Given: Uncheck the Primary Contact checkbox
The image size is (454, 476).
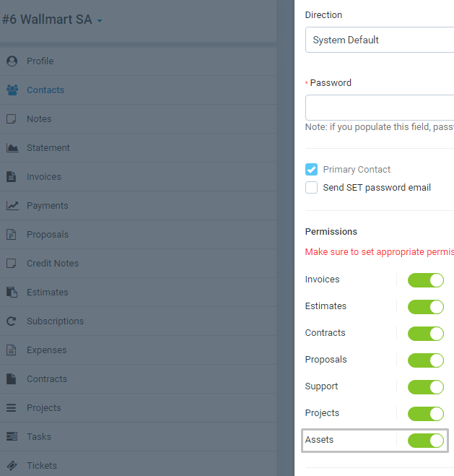Looking at the screenshot, I should click(312, 170).
